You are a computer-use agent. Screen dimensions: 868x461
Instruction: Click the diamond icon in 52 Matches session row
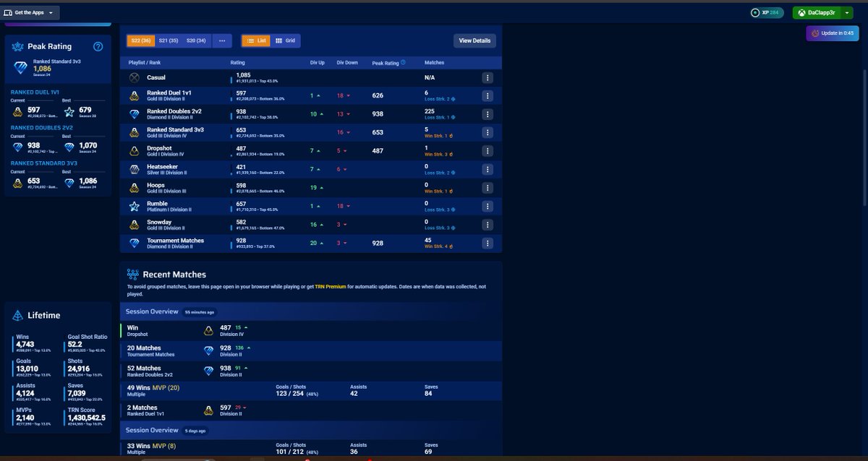click(x=208, y=371)
